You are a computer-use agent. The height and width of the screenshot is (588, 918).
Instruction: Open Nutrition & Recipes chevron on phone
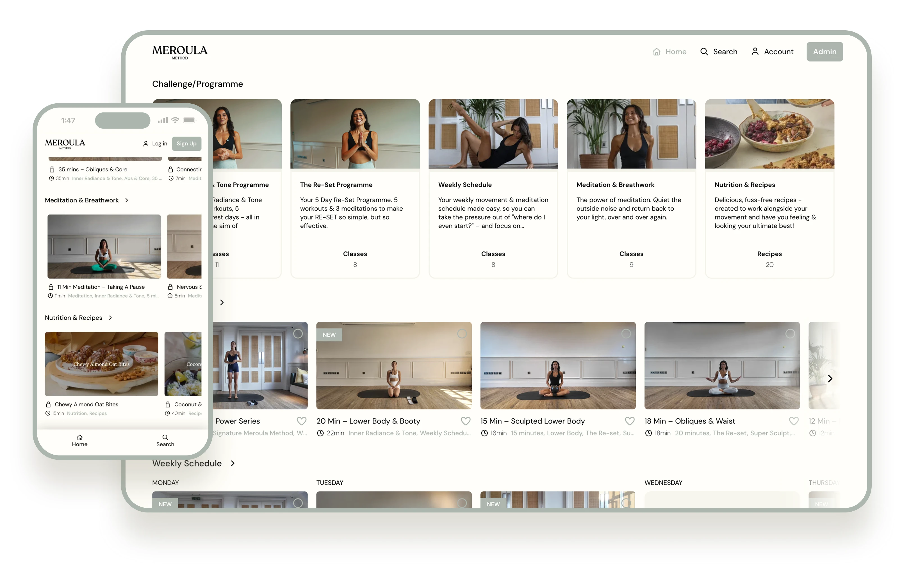click(x=110, y=318)
